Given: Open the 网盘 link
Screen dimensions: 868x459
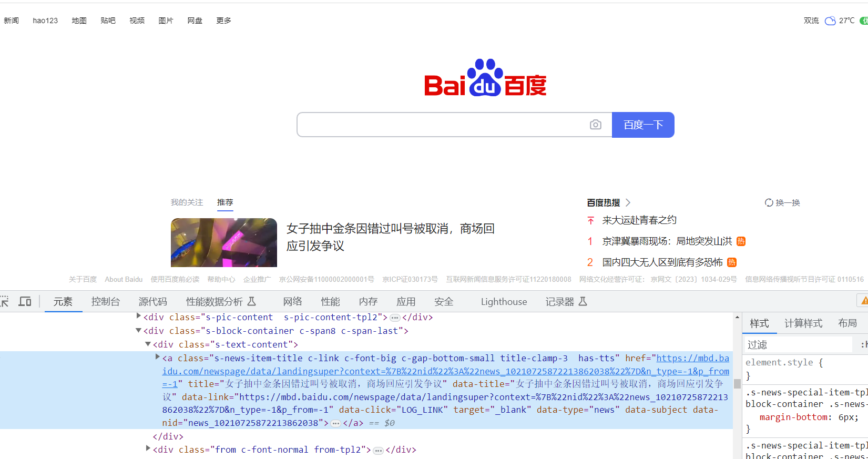Looking at the screenshot, I should pos(195,21).
